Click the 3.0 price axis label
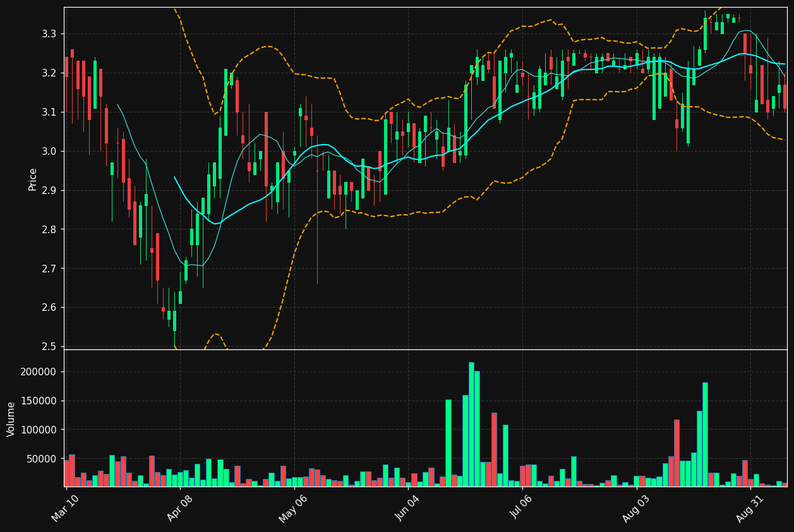The width and height of the screenshot is (794, 532). [49, 151]
